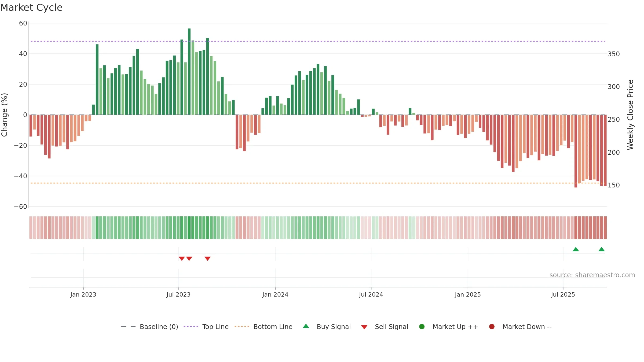This screenshot has height=362, width=644.
Task: Select the first sell signal marker after Jul 2023
Action: point(182,258)
